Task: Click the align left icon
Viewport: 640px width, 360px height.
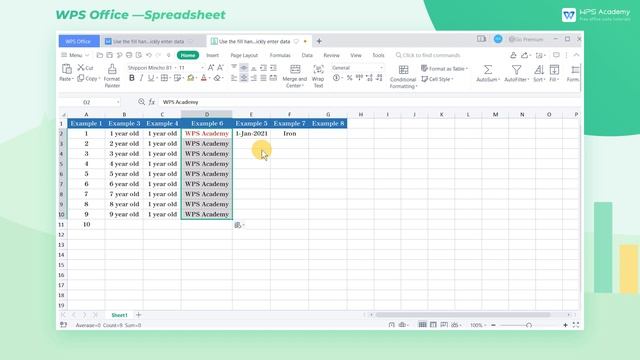Action: coord(234,78)
